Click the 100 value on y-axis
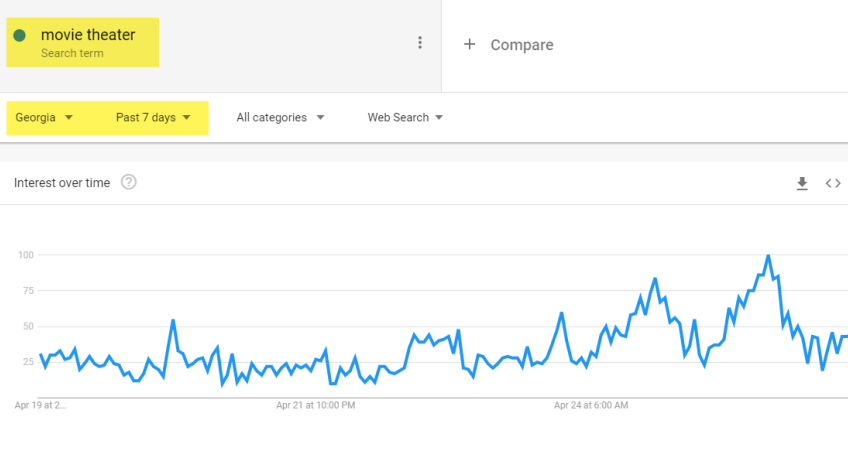Image resolution: width=848 pixels, height=463 pixels. 25,255
